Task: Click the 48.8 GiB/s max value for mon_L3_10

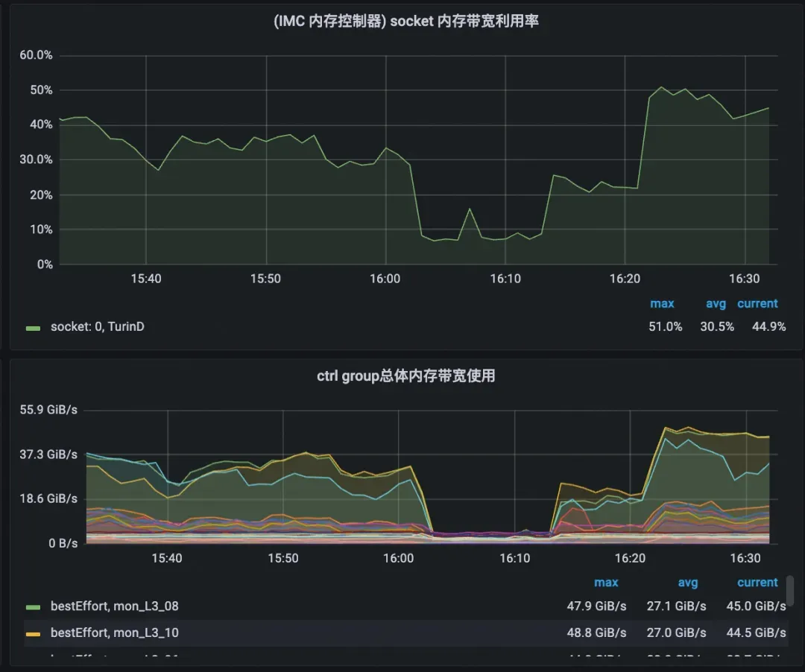Action: tap(596, 633)
